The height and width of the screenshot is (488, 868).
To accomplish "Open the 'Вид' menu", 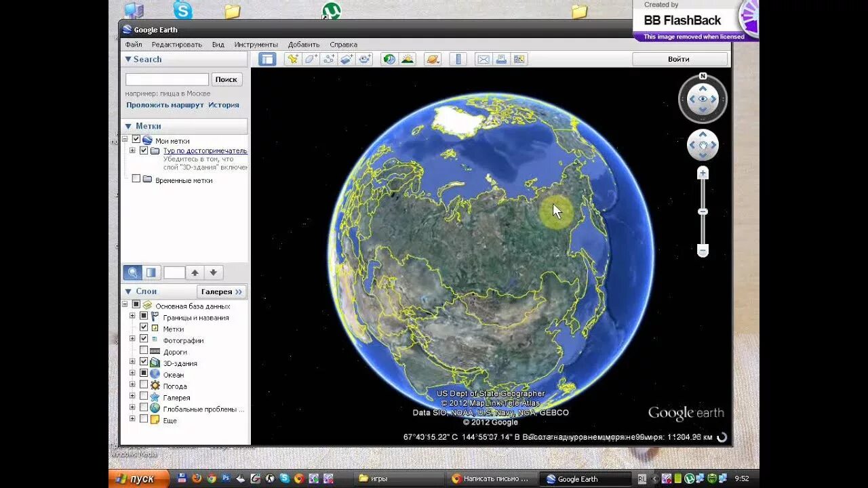I will (x=218, y=44).
